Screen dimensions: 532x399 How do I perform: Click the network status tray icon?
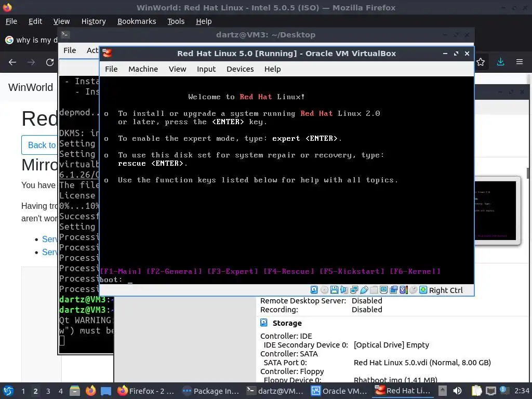coord(491,391)
